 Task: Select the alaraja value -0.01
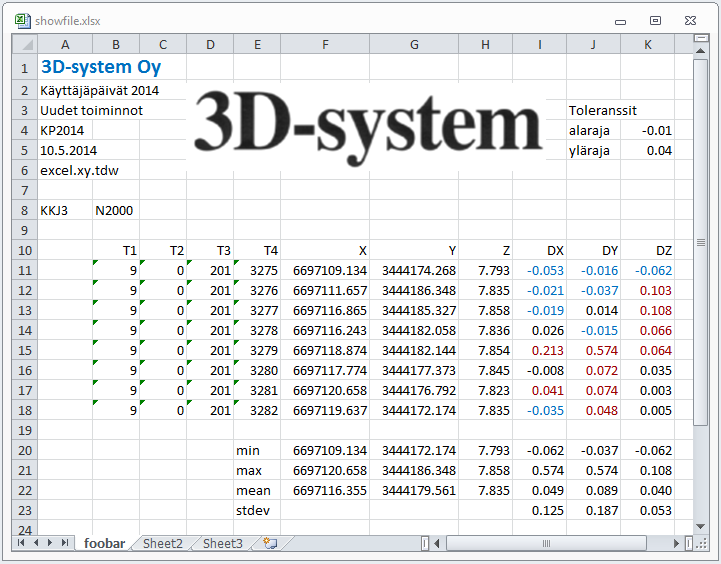(647, 131)
